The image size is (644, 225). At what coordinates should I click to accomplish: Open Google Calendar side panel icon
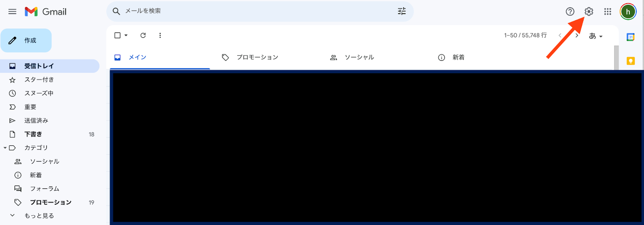(x=631, y=37)
